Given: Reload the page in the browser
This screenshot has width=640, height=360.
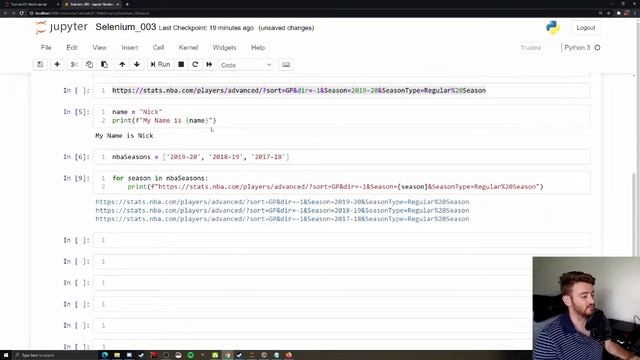Looking at the screenshot, I should tap(21, 13).
